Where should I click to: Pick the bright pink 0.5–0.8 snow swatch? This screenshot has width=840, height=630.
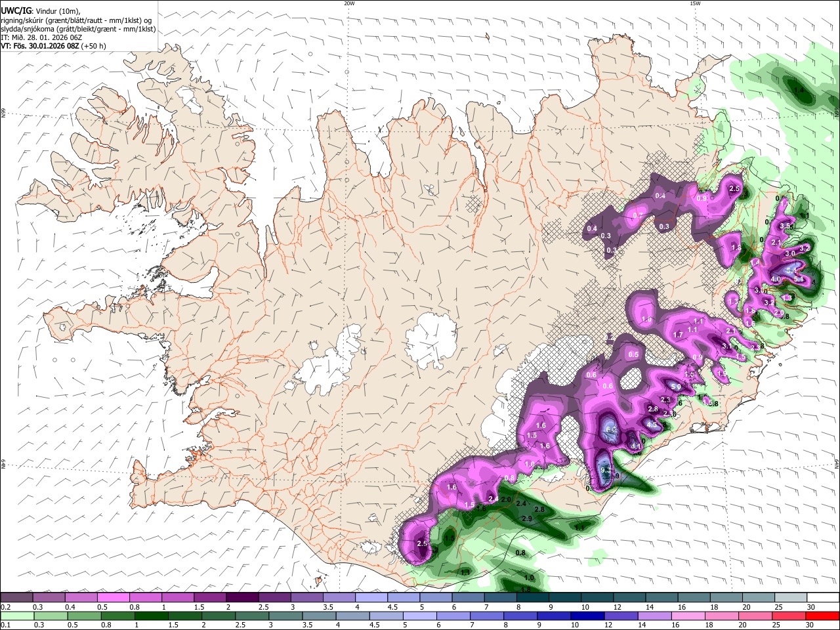[113, 597]
